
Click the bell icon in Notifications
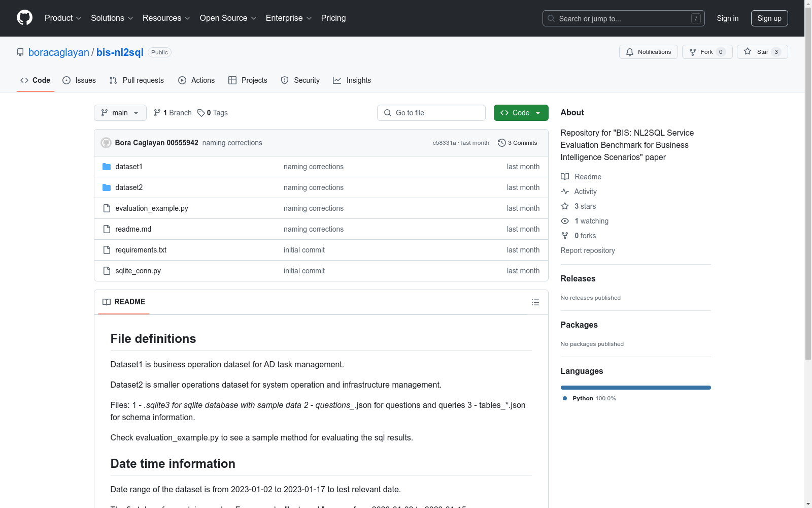pos(630,52)
